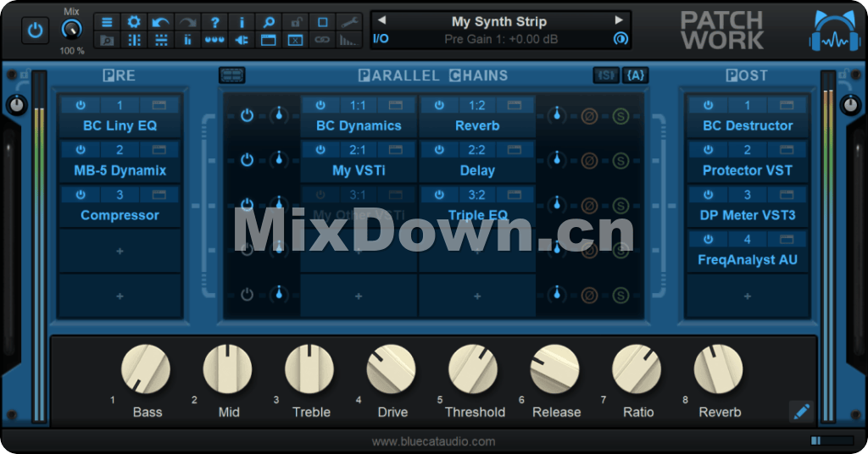Image resolution: width=868 pixels, height=454 pixels.
Task: Click the undo arrow icon
Action: pyautogui.click(x=161, y=22)
